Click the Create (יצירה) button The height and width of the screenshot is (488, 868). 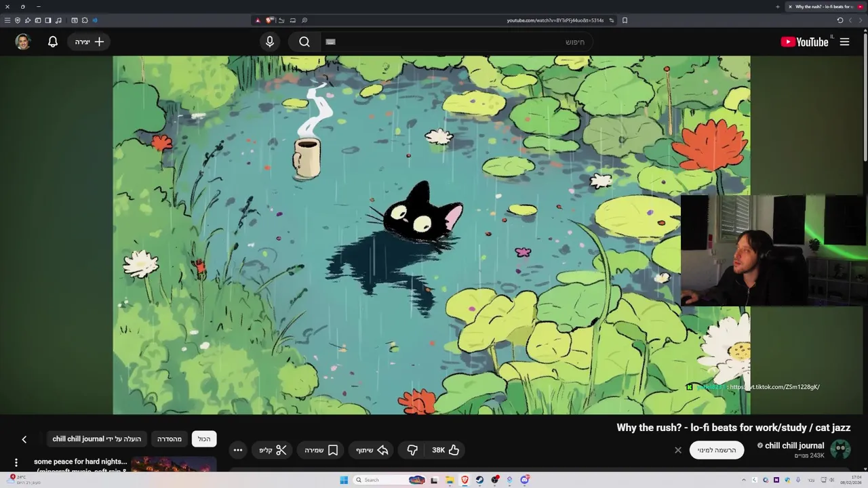click(x=90, y=42)
